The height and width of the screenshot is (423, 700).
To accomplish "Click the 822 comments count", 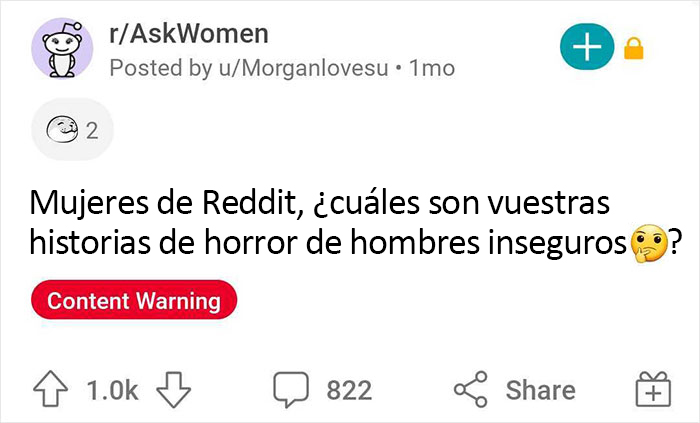I will [x=349, y=390].
